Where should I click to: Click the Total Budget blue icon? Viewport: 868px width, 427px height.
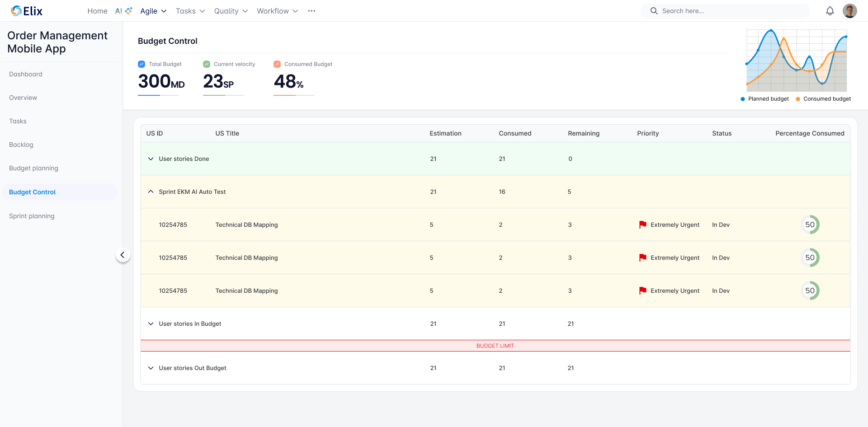(x=142, y=64)
